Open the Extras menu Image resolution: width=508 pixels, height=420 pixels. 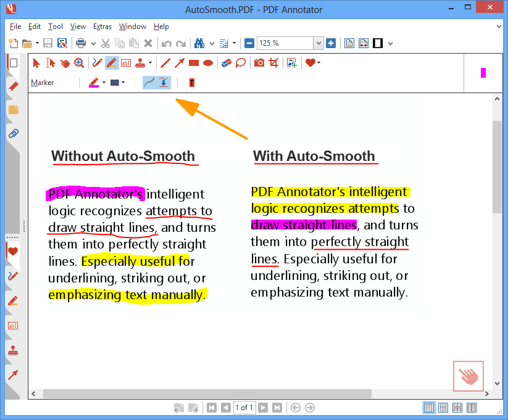(x=102, y=27)
